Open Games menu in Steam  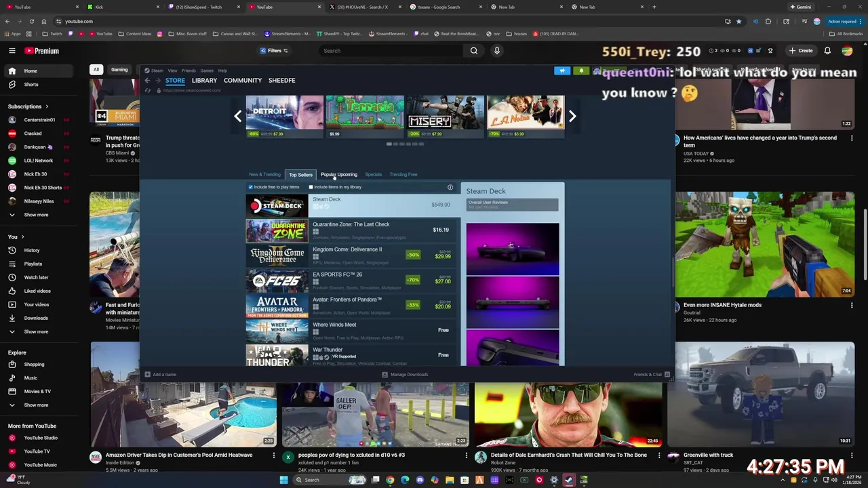click(207, 70)
